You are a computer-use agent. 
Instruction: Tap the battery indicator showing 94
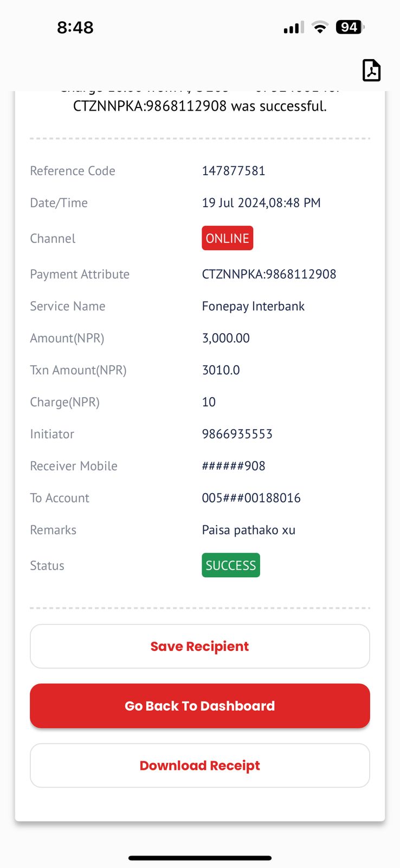(x=350, y=27)
